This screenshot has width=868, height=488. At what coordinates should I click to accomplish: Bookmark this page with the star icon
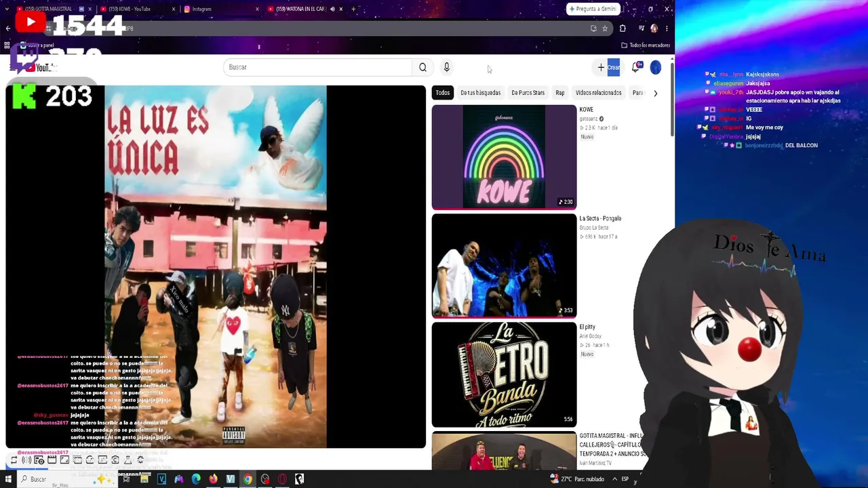point(605,28)
